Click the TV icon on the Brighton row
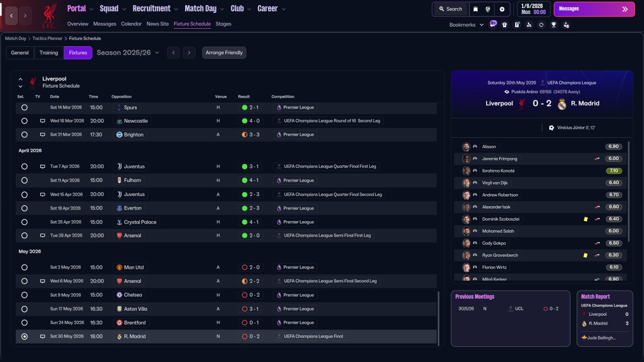644x362 pixels. [x=43, y=135]
